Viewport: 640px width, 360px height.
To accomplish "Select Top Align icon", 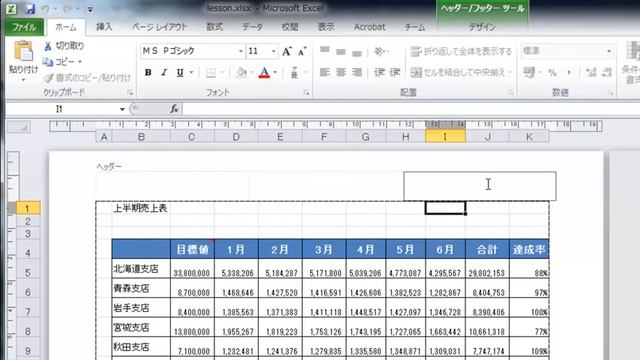I will pyautogui.click(x=325, y=51).
